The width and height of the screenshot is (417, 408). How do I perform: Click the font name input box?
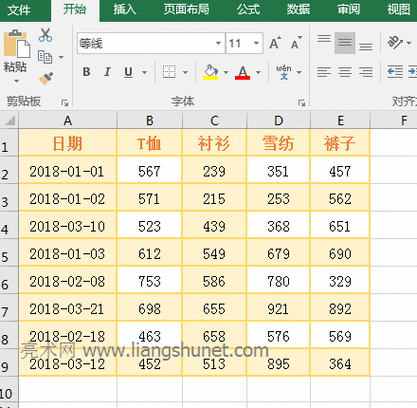(147, 43)
